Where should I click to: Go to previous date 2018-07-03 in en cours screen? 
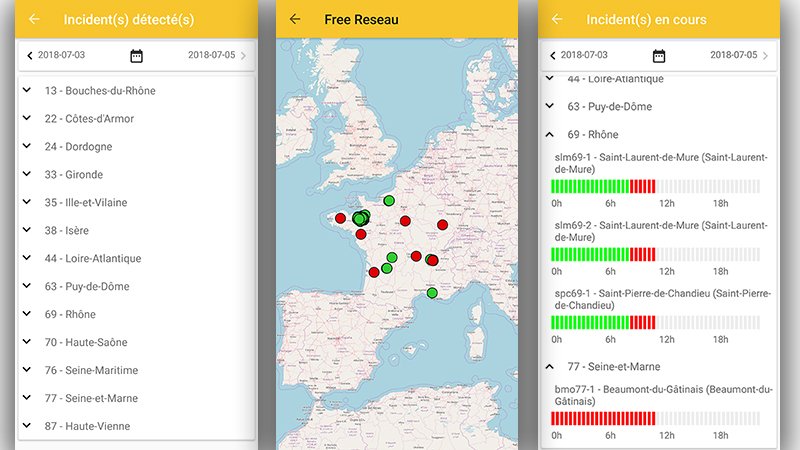coord(579,55)
